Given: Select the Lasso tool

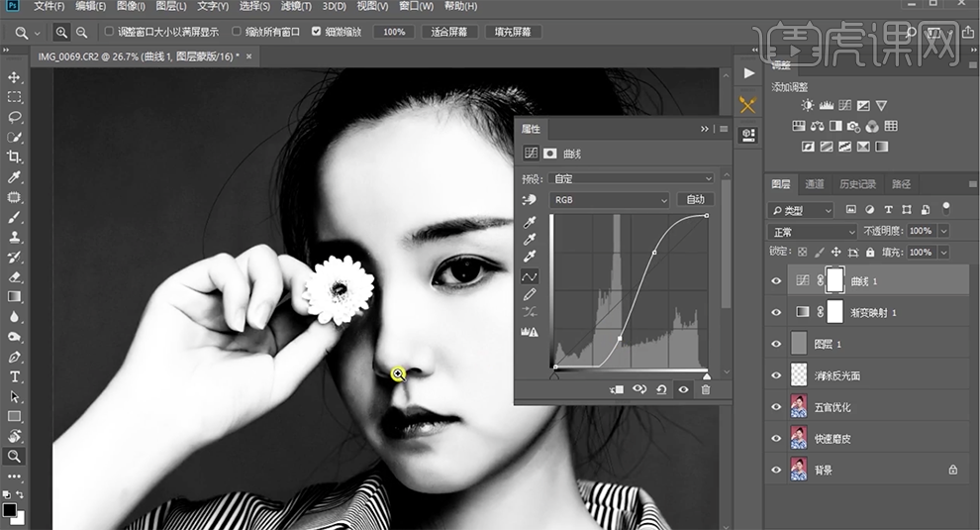Looking at the screenshot, I should coord(14,117).
